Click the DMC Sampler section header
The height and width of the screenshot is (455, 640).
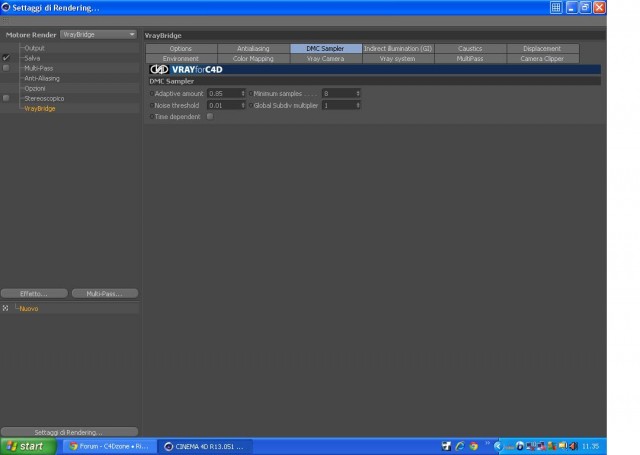click(x=374, y=81)
